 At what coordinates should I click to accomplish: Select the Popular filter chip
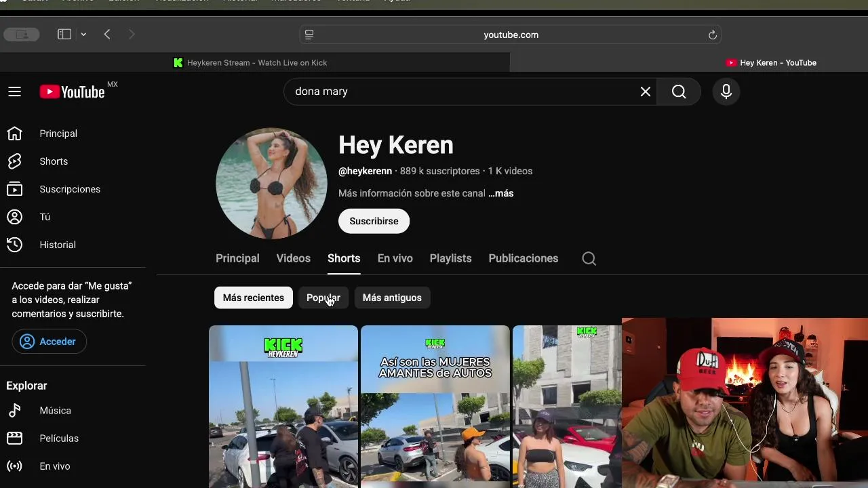323,298
